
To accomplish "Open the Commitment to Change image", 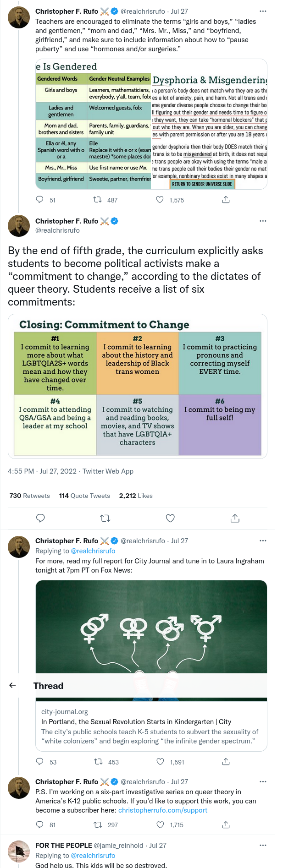I will click(x=138, y=386).
